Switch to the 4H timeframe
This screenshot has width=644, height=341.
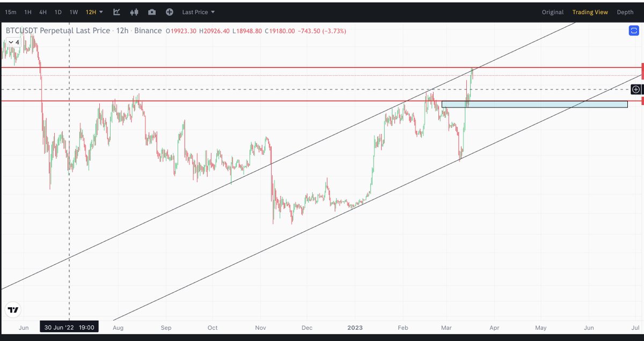[43, 12]
